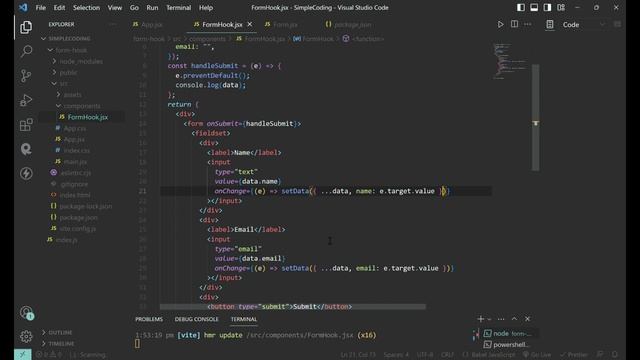Open the Manage gear icon

pos(26,336)
